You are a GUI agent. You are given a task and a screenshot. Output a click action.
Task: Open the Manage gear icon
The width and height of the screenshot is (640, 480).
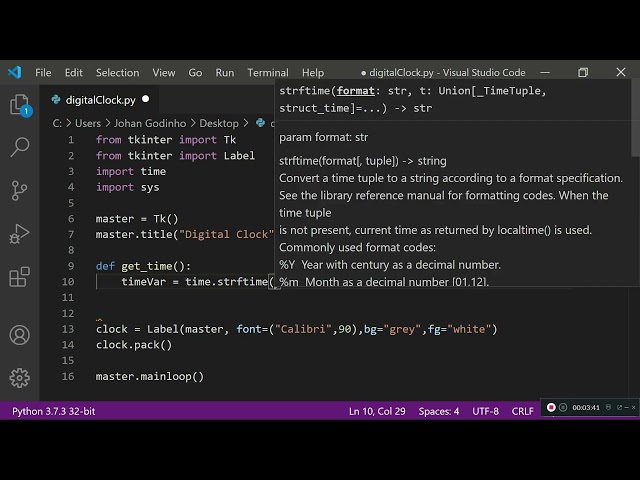20,378
